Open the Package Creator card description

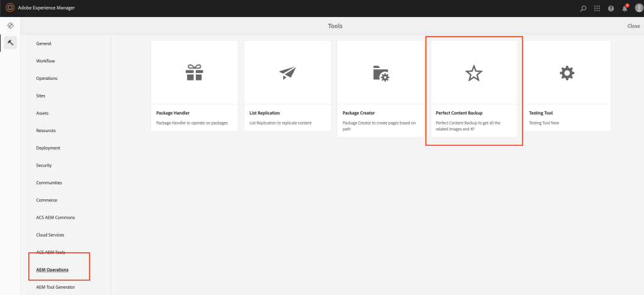(379, 126)
